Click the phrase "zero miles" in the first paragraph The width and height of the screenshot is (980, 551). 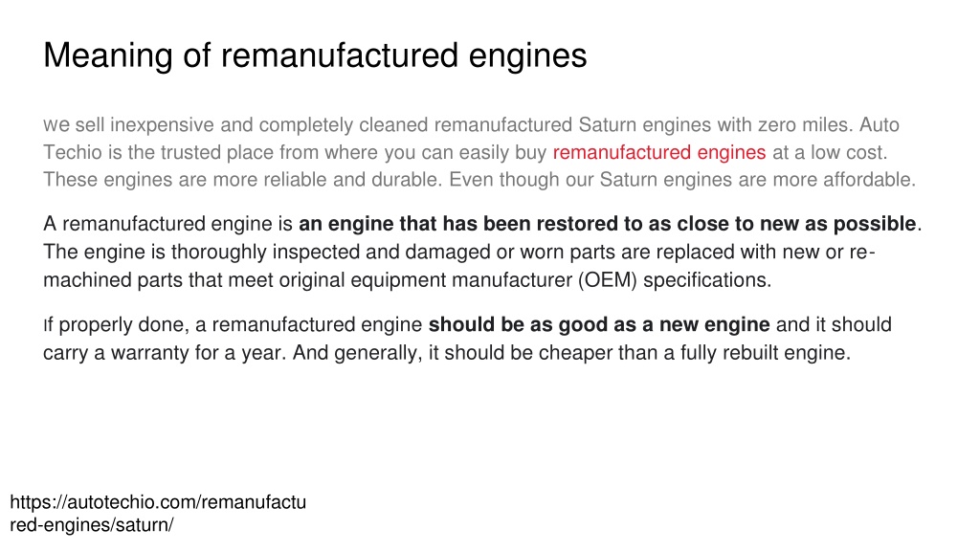(x=805, y=125)
